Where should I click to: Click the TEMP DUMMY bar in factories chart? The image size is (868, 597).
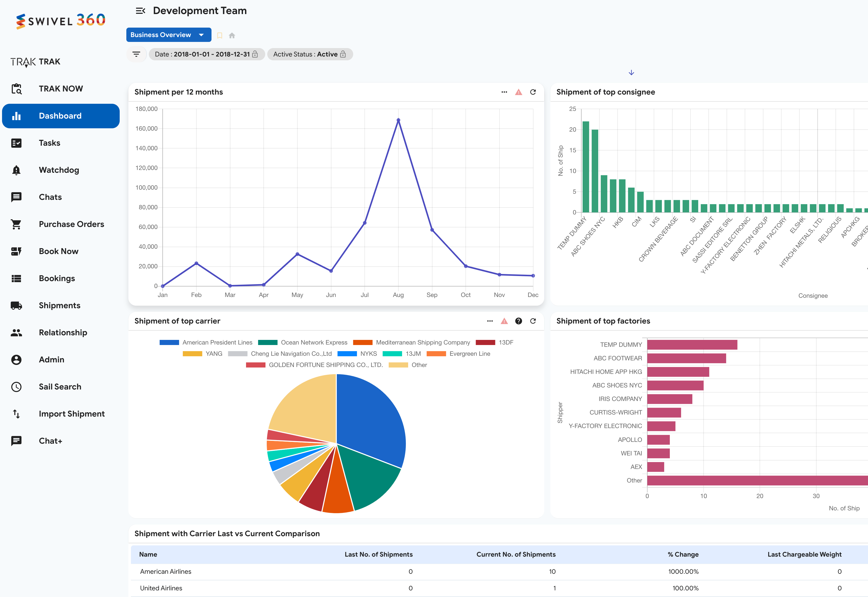point(692,345)
